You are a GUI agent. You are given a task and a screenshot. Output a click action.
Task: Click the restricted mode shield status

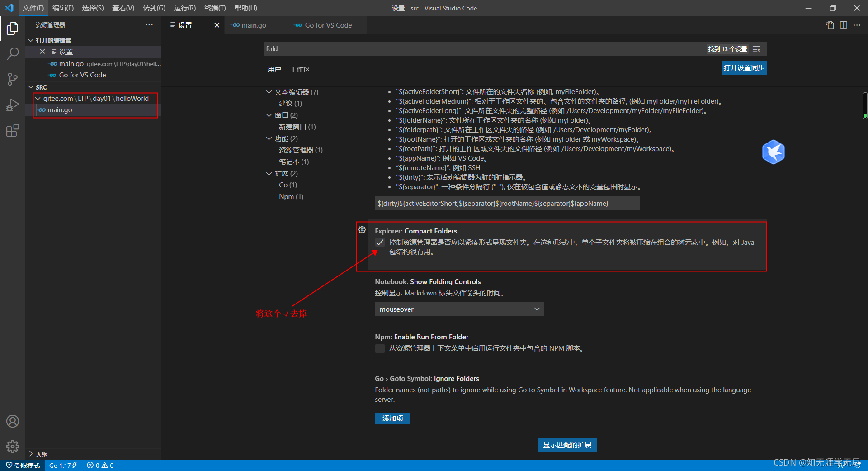pyautogui.click(x=23, y=466)
